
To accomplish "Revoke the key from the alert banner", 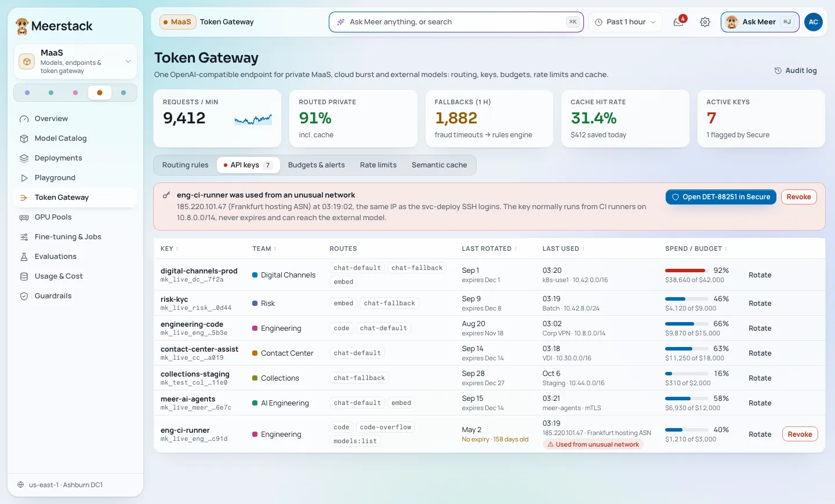I will point(798,197).
